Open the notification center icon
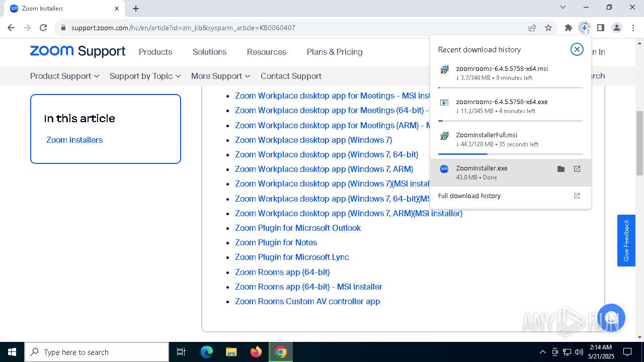 [627, 352]
